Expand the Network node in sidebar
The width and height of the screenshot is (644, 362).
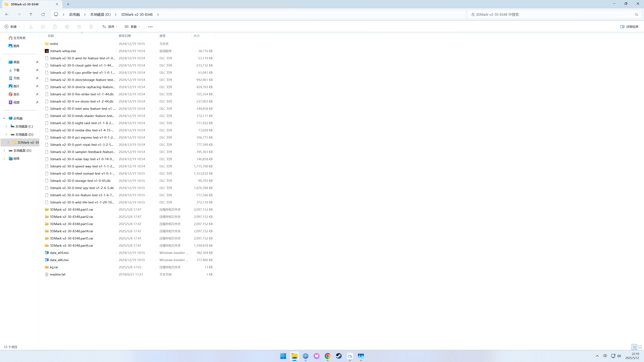click(4, 159)
